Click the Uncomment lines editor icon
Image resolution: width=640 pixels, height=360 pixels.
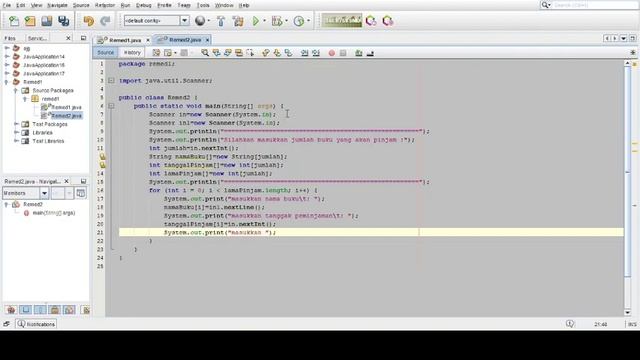(x=370, y=53)
